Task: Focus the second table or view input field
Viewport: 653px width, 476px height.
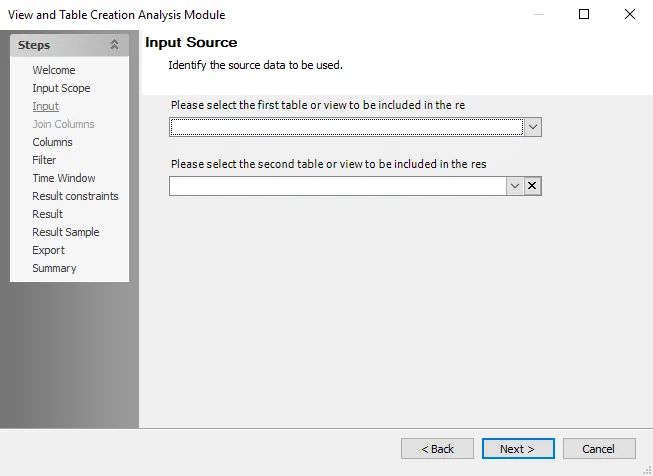Action: (338, 186)
